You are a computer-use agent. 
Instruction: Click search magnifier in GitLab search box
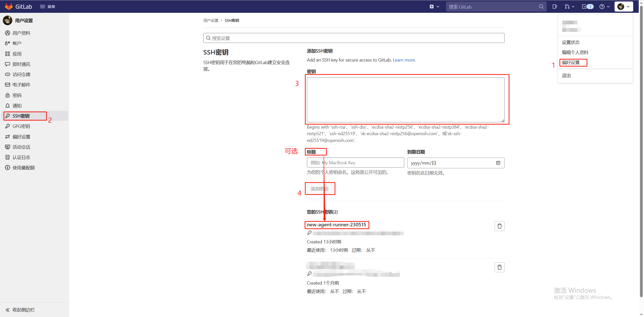coord(541,7)
